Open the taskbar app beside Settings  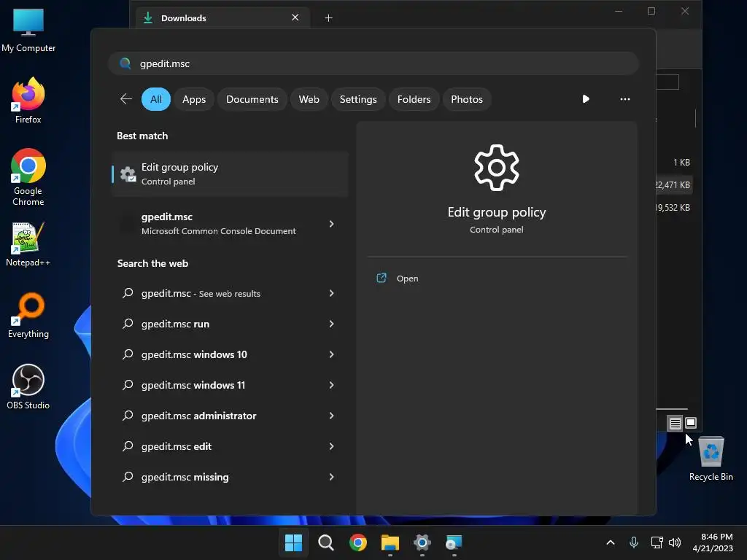(x=454, y=542)
